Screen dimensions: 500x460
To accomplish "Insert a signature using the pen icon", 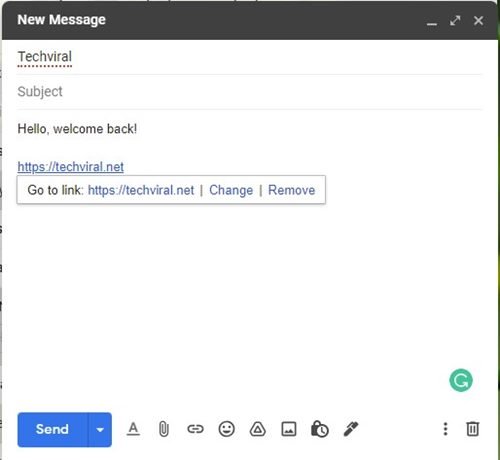I will click(x=351, y=429).
